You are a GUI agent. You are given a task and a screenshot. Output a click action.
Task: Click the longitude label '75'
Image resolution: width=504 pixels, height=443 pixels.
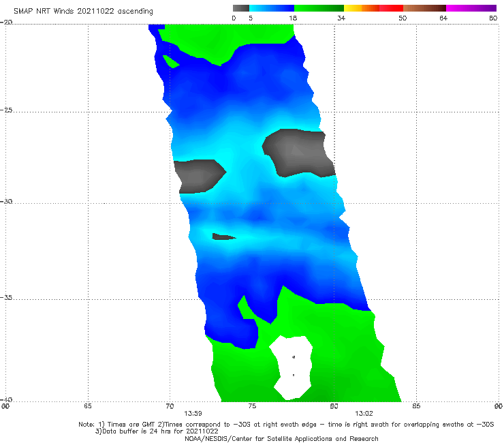point(252,406)
